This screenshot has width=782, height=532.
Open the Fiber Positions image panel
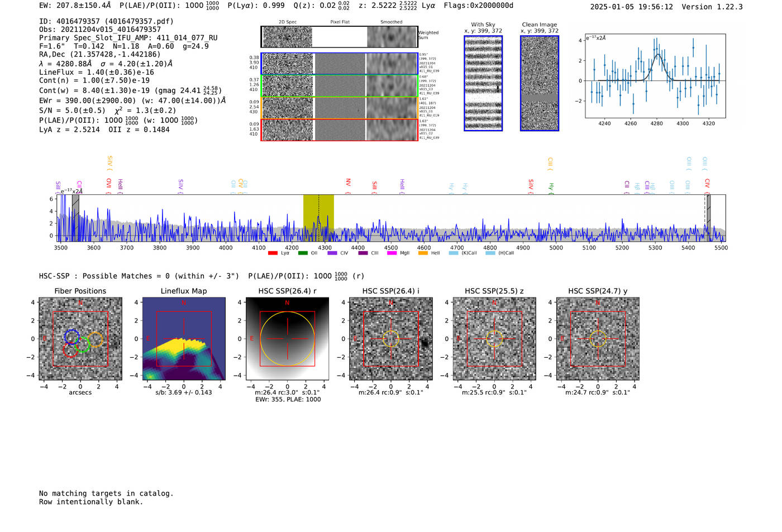(80, 339)
